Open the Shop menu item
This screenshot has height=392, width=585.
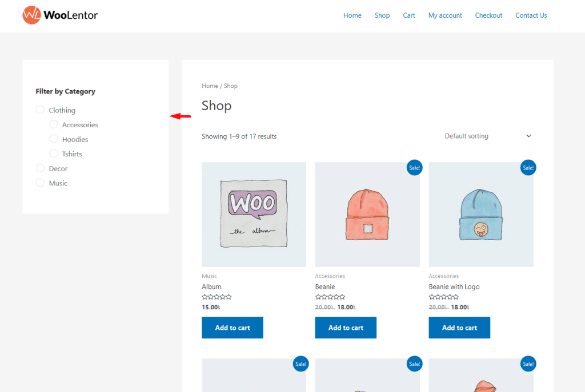tap(382, 15)
